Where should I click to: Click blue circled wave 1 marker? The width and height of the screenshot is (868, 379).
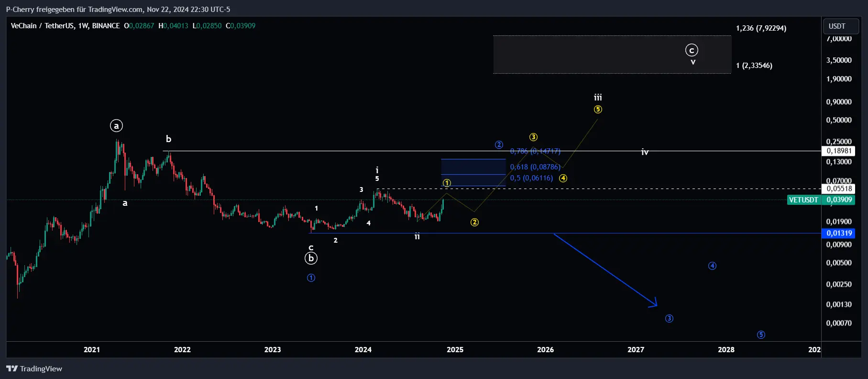tap(311, 278)
